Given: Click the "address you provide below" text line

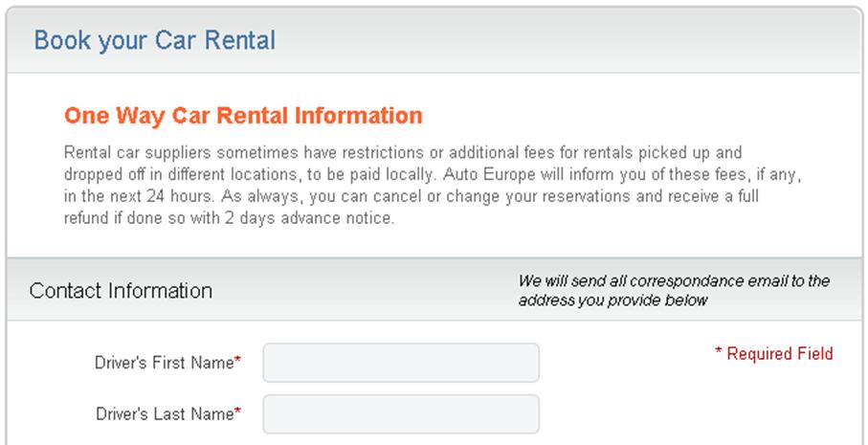Looking at the screenshot, I should (612, 300).
